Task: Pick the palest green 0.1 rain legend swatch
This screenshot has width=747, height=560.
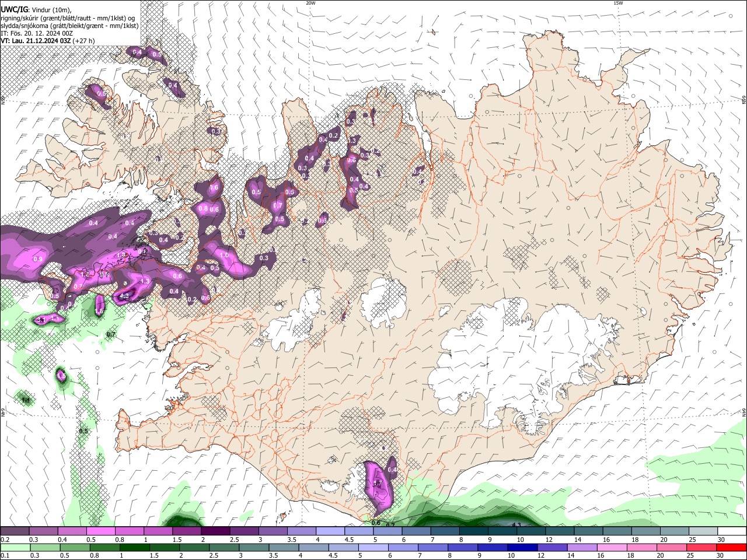Action: tap(15, 547)
